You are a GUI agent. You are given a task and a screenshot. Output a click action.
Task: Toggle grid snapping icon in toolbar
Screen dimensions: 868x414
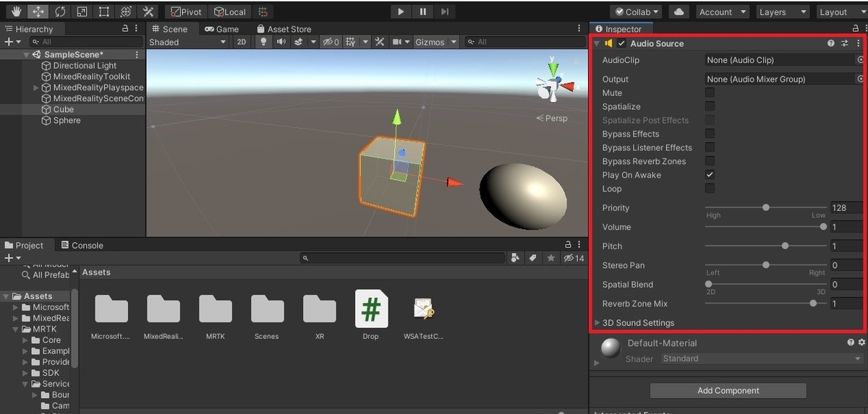(x=263, y=12)
